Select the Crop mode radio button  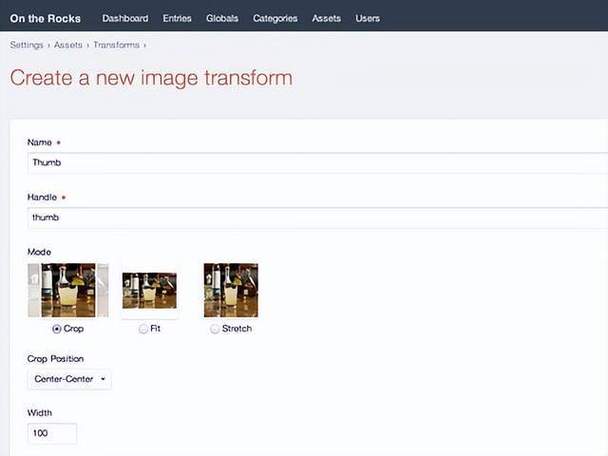point(57,329)
